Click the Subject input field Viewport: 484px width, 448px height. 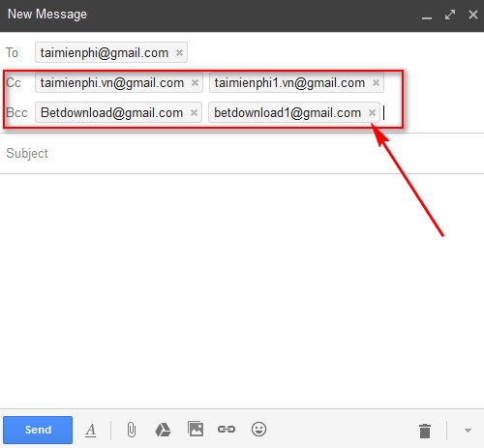point(242,154)
